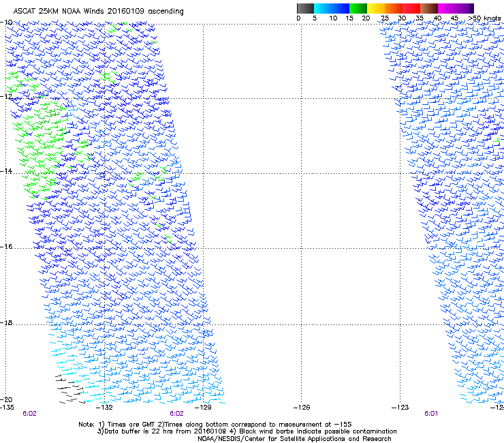Click the note 'Times are GMT' line
The height and width of the screenshot is (443, 504).
[215, 425]
